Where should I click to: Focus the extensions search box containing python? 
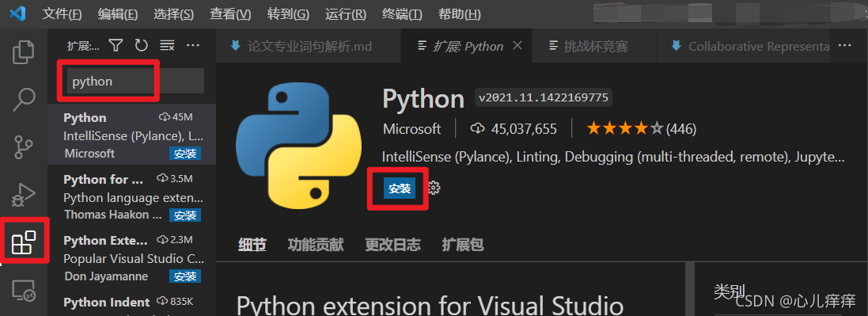click(x=135, y=81)
